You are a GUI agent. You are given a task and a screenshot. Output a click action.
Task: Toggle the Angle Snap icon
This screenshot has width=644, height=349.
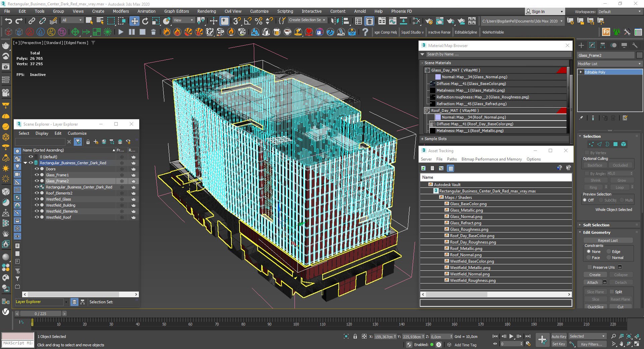click(x=248, y=21)
